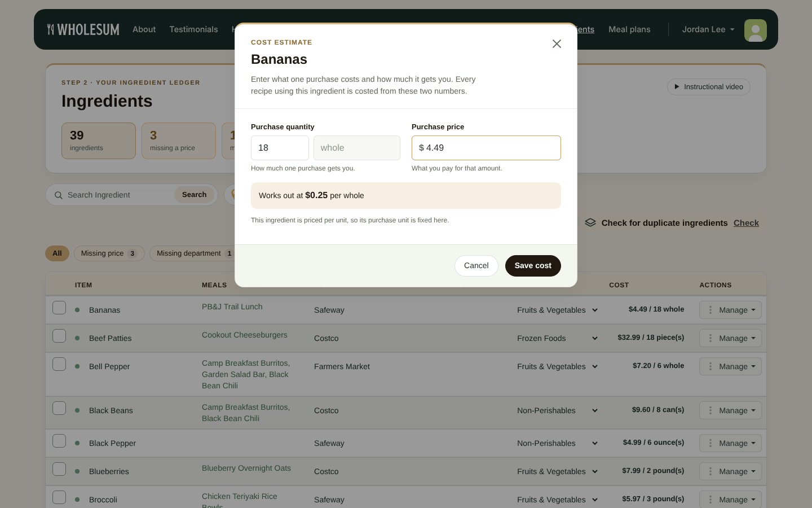This screenshot has width=812, height=508.
Task: Click the Search Ingredient input
Action: coord(118,195)
